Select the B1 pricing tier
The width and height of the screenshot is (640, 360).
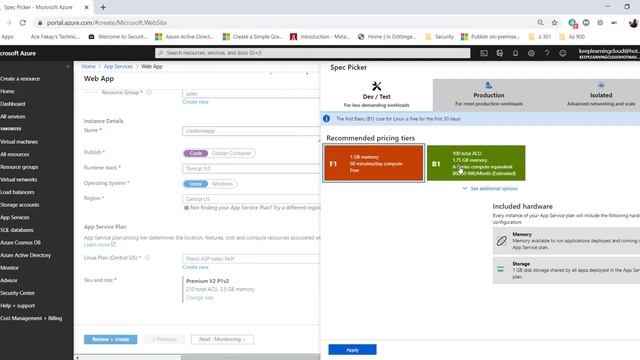476,163
